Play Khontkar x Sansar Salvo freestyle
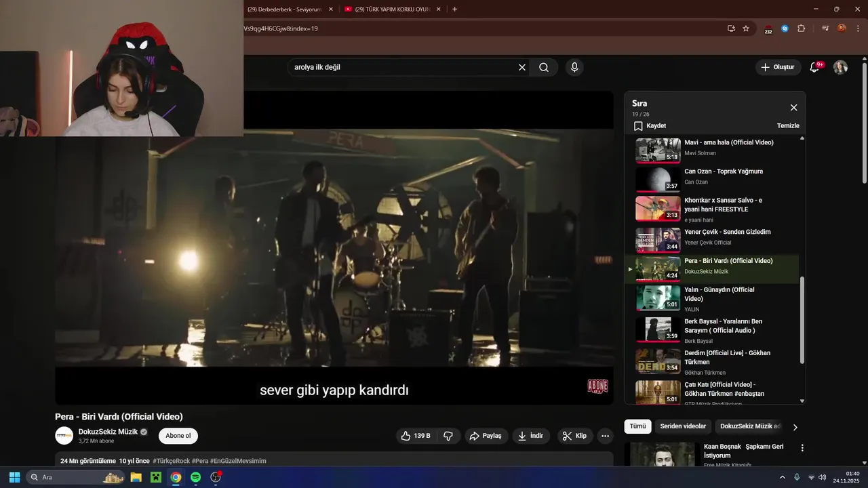This screenshot has width=868, height=488. point(712,209)
